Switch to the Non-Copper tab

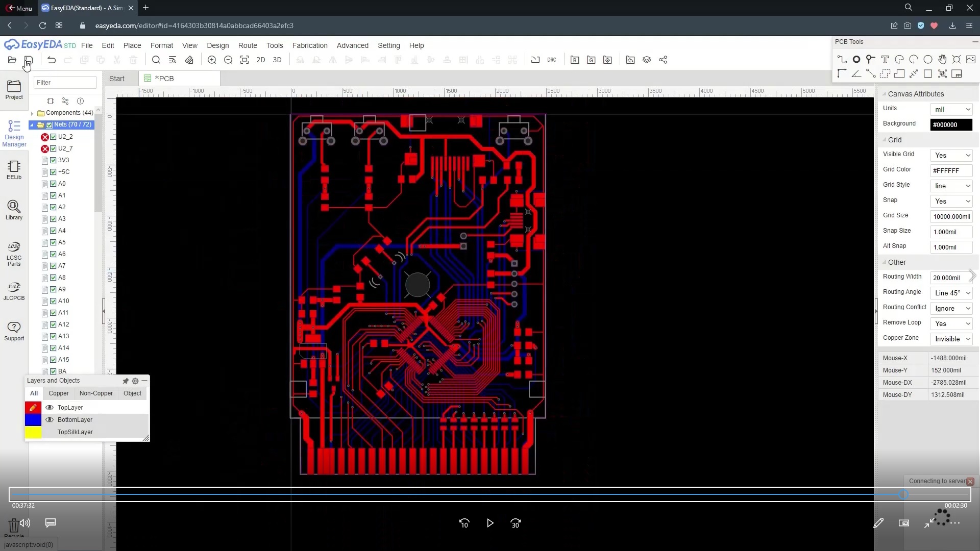[x=96, y=393]
